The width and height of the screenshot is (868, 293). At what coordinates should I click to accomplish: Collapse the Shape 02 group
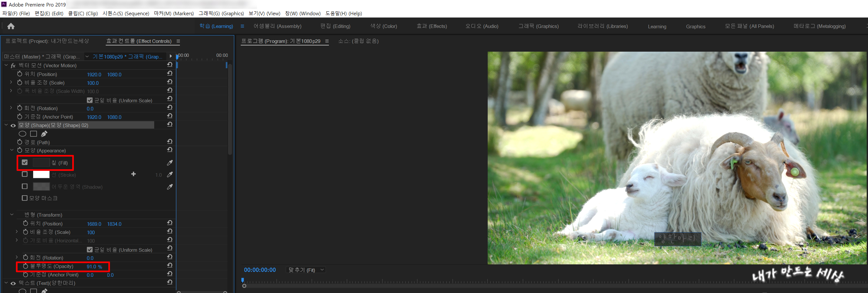[6, 125]
